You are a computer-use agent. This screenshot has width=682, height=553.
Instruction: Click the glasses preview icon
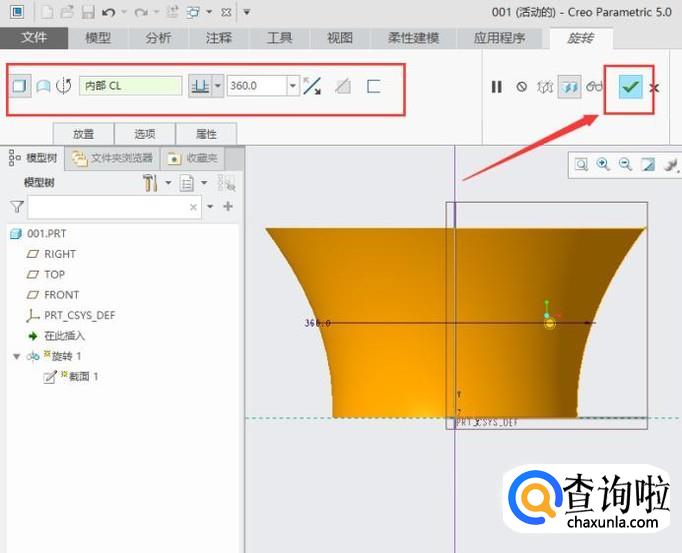(595, 87)
